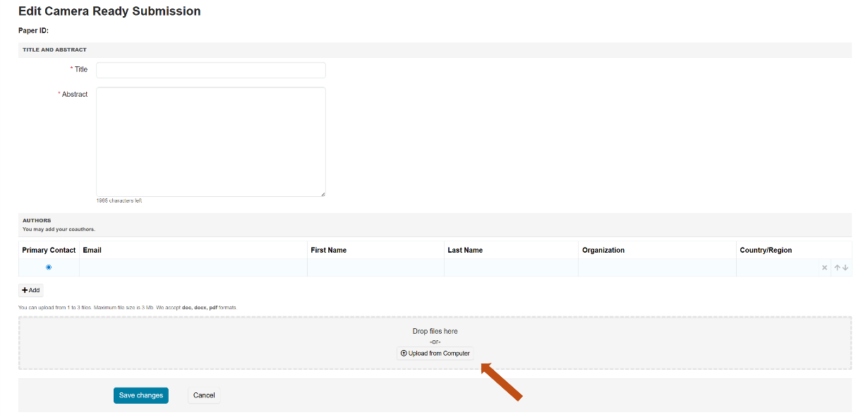Click the Title input field
868x415 pixels.
tap(210, 70)
